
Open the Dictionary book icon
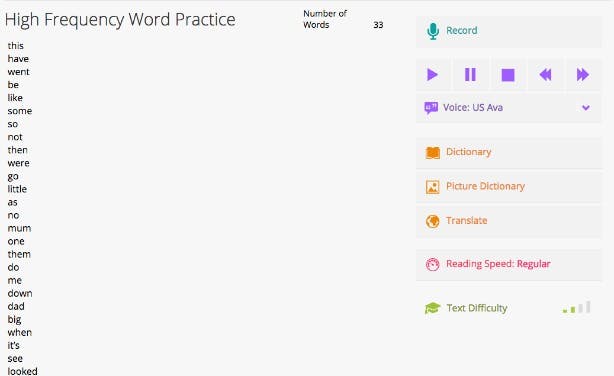click(433, 152)
